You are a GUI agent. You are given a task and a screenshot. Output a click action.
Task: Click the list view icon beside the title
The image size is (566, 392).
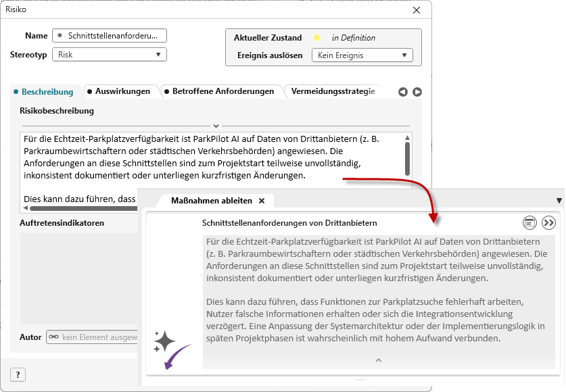pyautogui.click(x=529, y=222)
